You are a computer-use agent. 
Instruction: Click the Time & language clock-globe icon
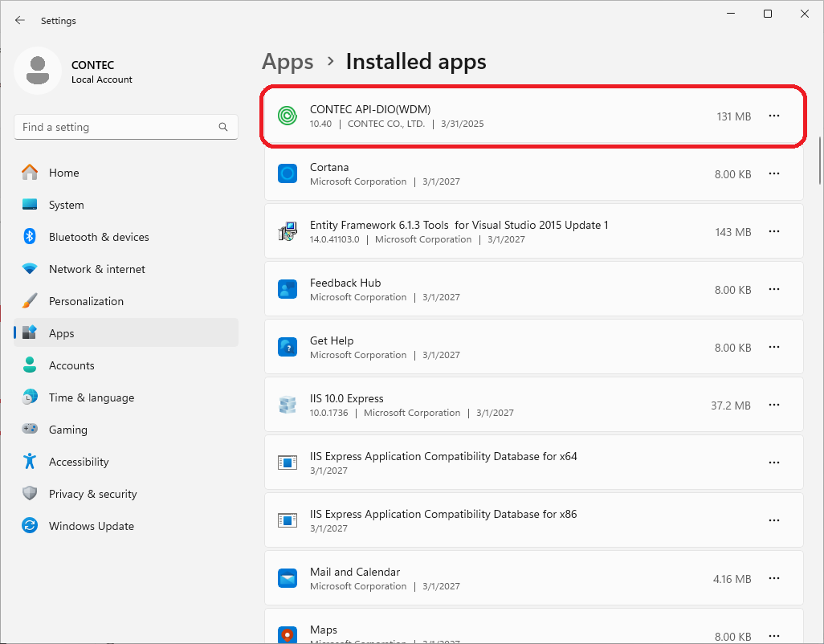coord(30,397)
